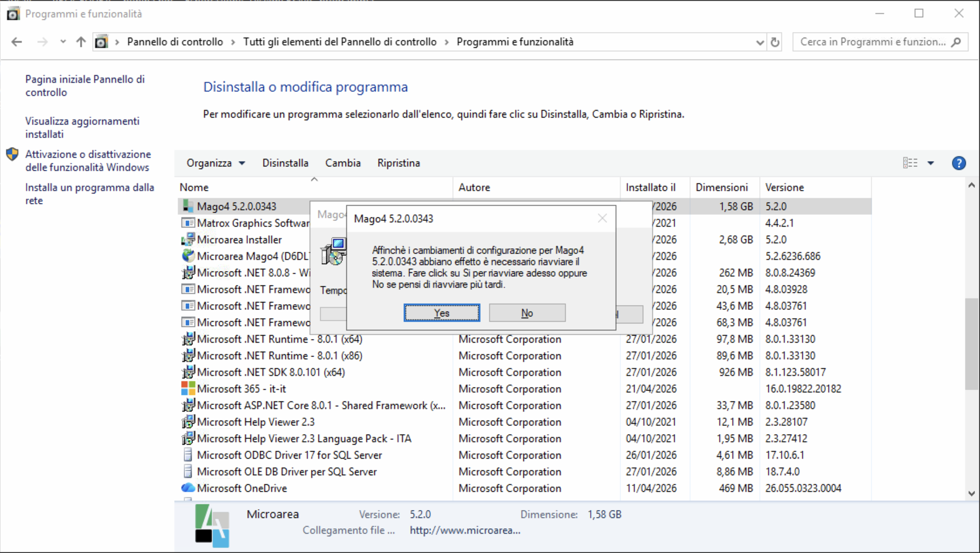Open the blue help icon
980x553 pixels.
click(959, 163)
